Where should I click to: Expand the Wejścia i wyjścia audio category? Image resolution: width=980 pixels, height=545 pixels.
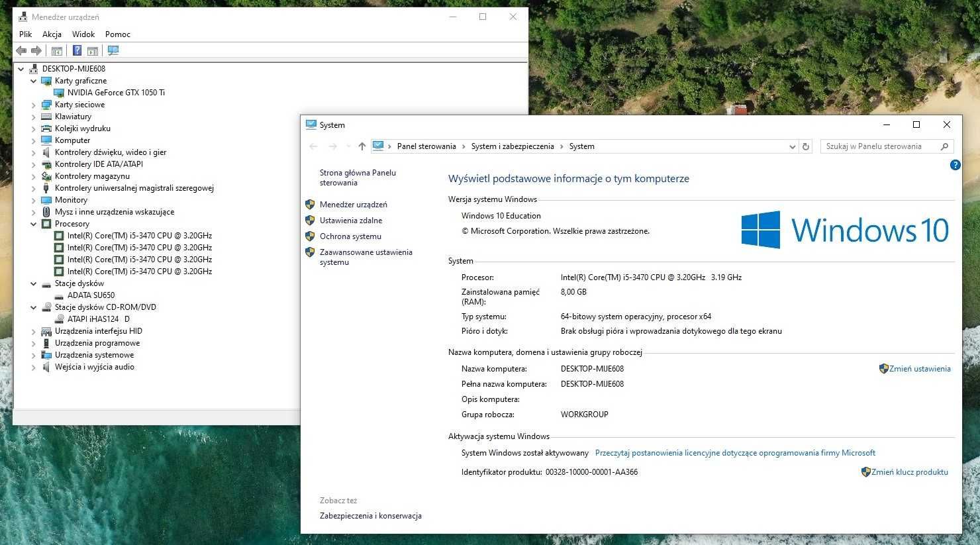coord(34,367)
